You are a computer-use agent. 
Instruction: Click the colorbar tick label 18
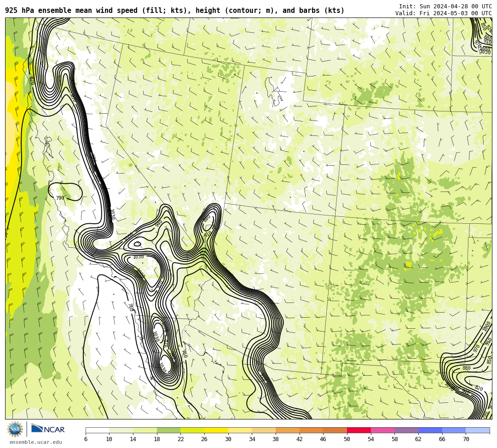[x=157, y=439]
